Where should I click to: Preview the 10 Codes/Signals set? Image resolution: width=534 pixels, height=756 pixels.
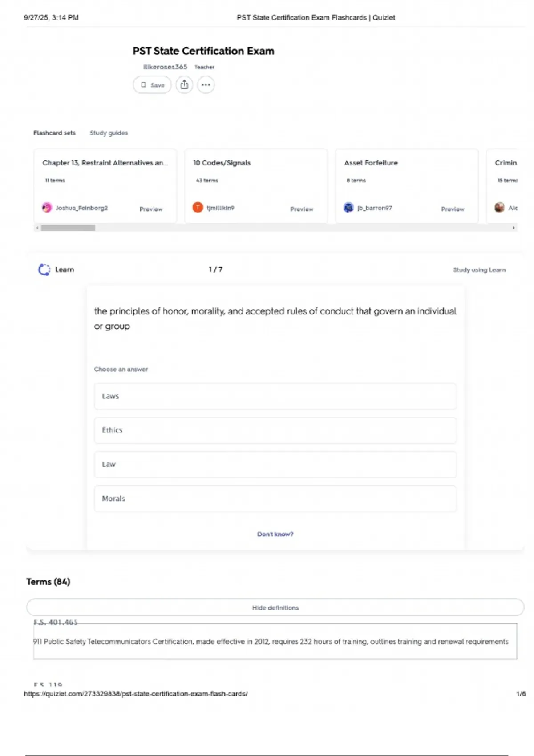(301, 209)
